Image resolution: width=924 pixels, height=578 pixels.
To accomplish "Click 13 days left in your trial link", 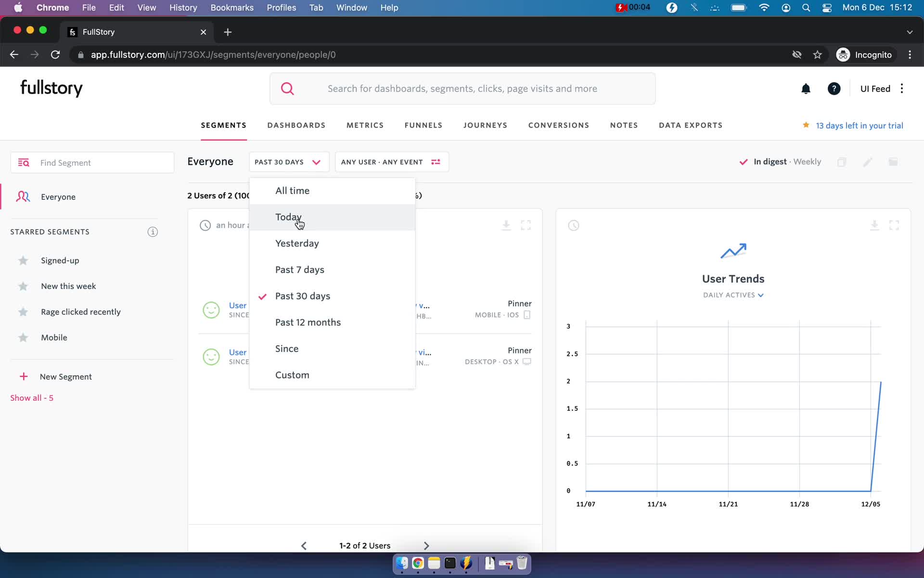I will point(860,126).
